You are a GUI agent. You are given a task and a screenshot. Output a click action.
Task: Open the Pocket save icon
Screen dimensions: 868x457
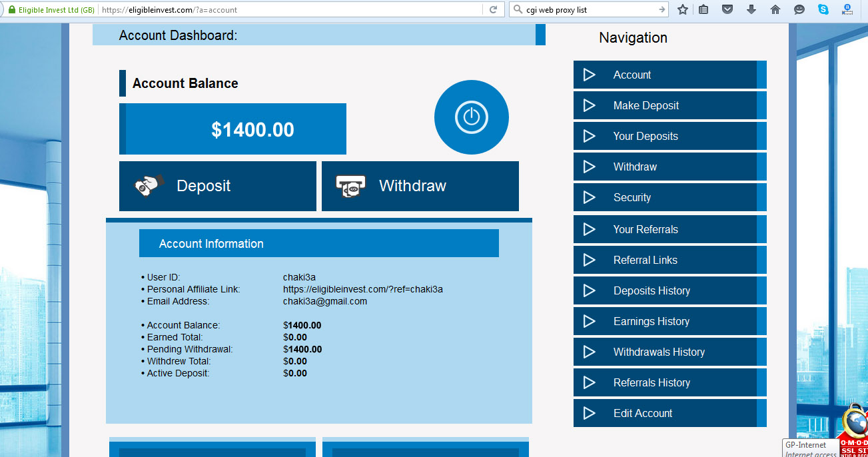[727, 10]
